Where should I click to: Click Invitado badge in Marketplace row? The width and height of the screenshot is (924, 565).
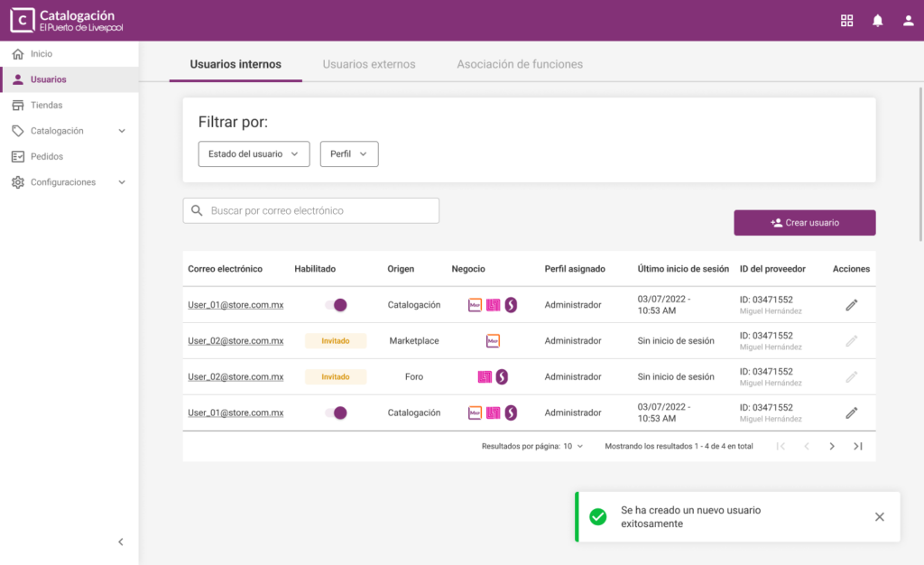coord(336,340)
